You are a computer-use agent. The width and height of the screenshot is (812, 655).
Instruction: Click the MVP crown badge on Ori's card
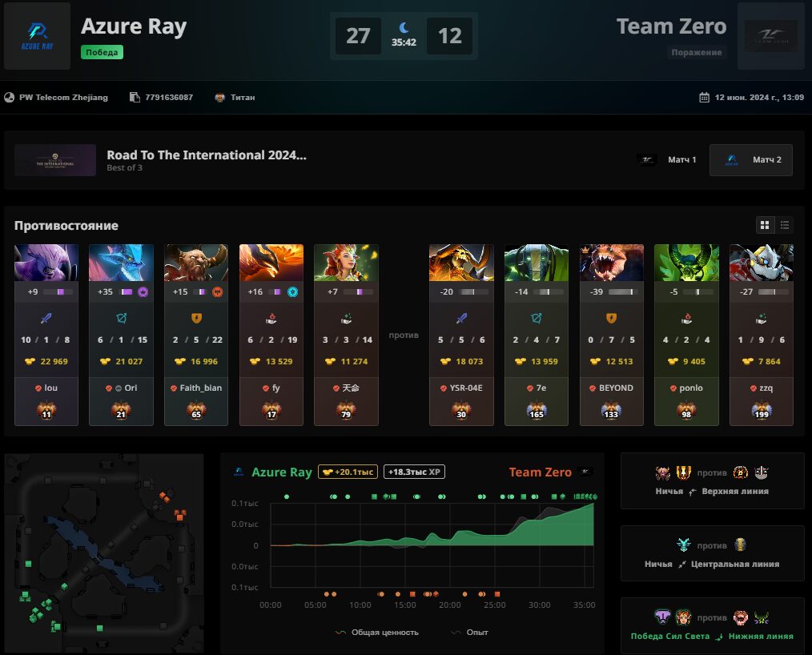[x=143, y=292]
